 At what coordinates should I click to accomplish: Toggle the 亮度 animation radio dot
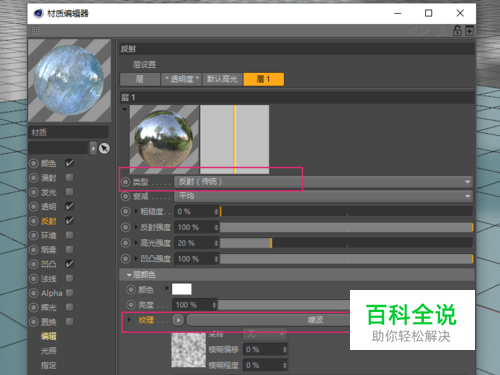(131, 305)
